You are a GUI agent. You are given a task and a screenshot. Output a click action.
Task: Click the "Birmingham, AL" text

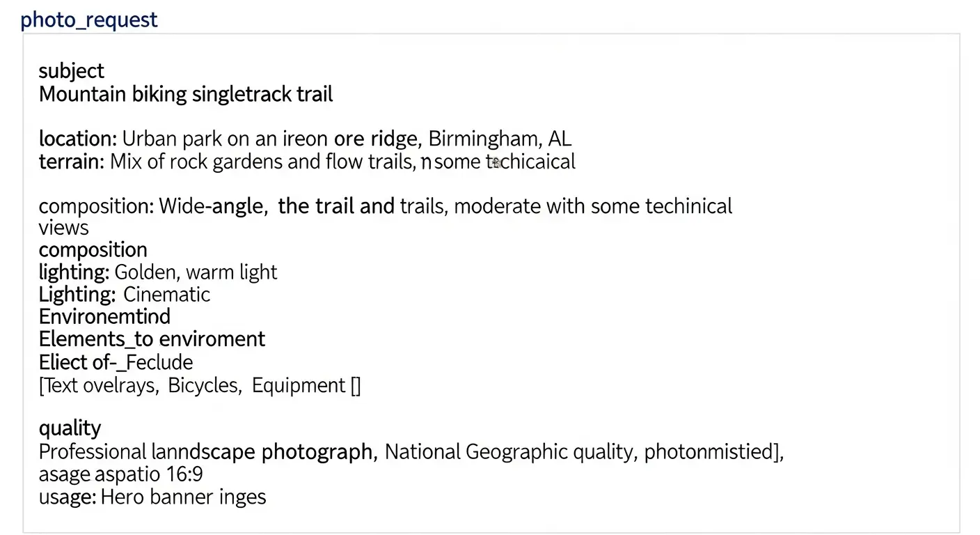tap(500, 139)
